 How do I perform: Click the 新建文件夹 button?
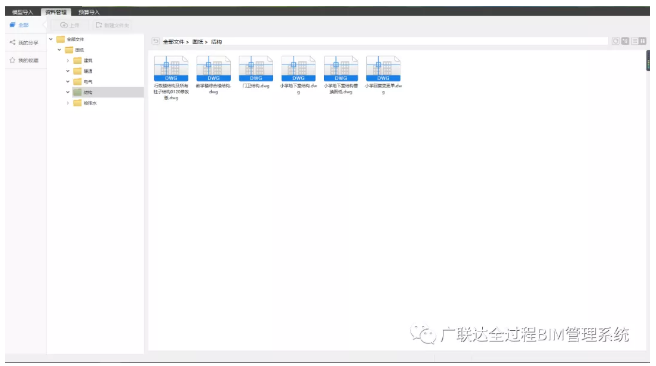click(113, 25)
